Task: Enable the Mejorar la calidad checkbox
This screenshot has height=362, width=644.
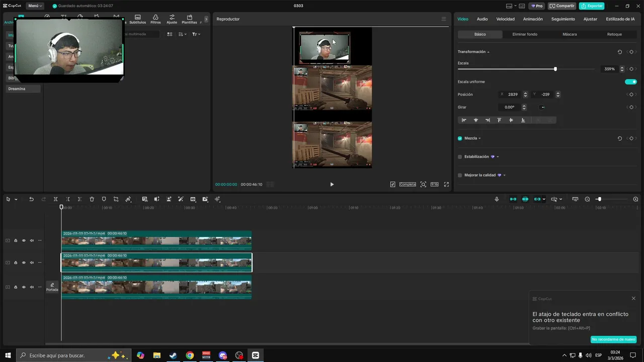Action: point(460,175)
